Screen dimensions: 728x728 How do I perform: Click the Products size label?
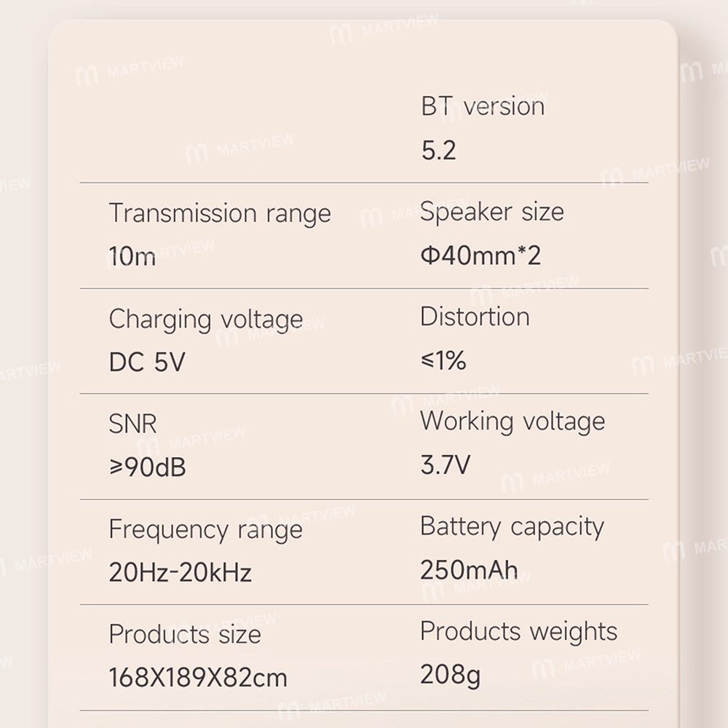point(185,634)
